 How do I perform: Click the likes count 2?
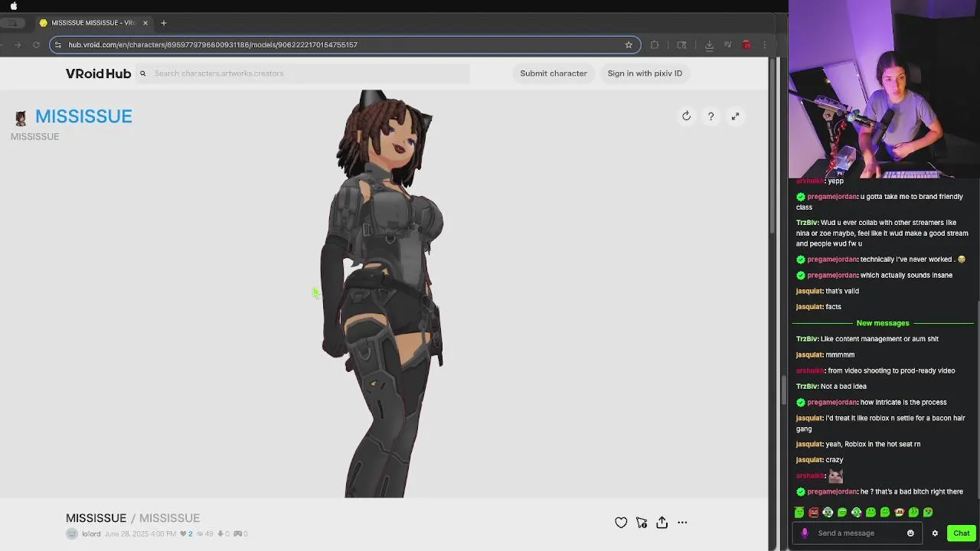click(186, 533)
